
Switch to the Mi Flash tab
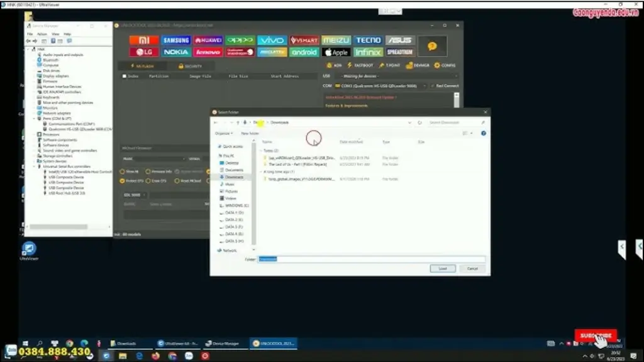click(x=142, y=66)
